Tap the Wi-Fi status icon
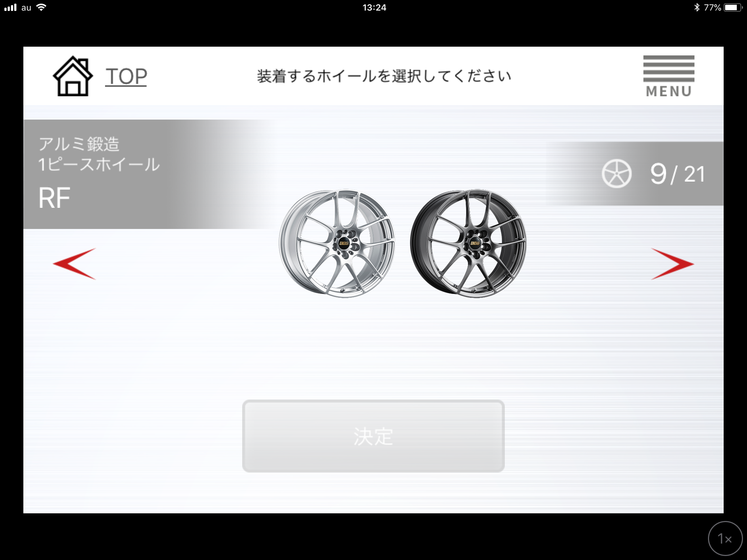747x560 pixels. point(42,7)
